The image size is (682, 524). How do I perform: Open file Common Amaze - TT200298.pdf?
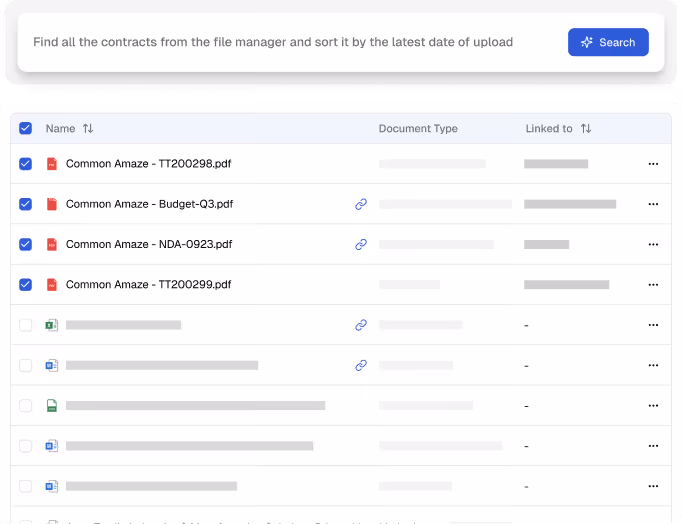(x=148, y=164)
